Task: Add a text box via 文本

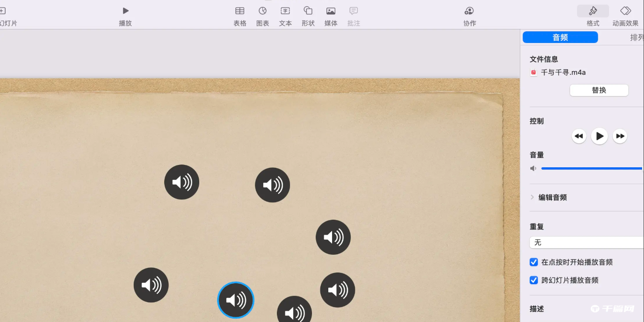Action: pos(285,11)
